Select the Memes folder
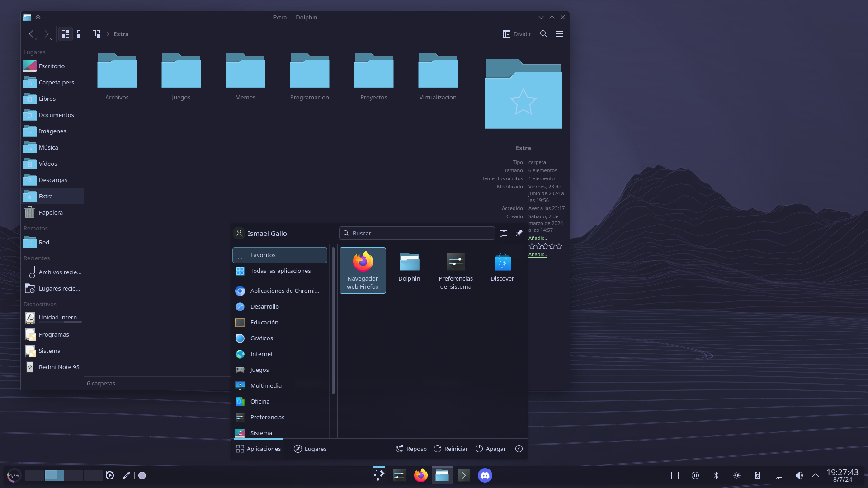This screenshot has height=488, width=868. tap(245, 77)
